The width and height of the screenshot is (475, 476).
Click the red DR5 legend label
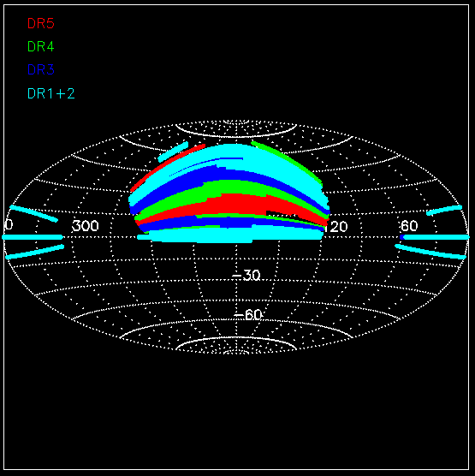point(41,23)
